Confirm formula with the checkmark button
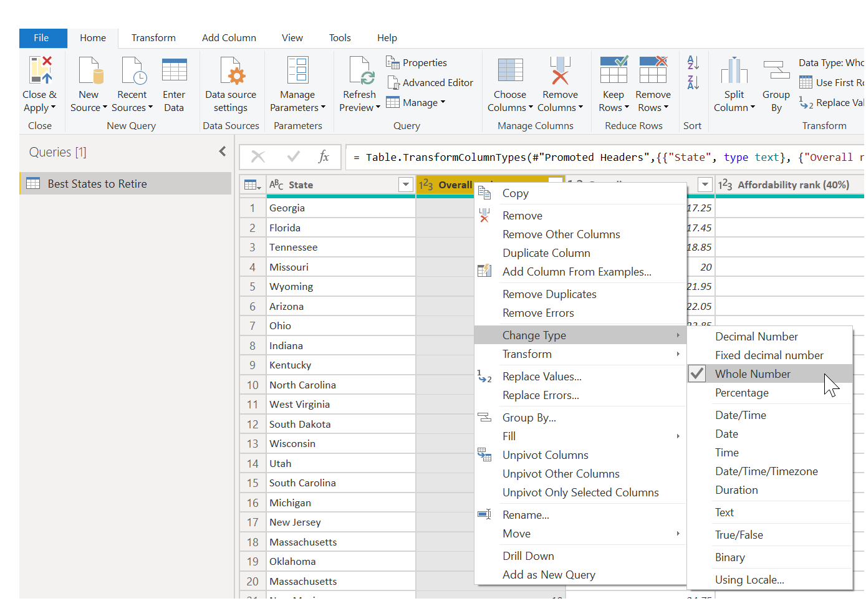 point(293,157)
